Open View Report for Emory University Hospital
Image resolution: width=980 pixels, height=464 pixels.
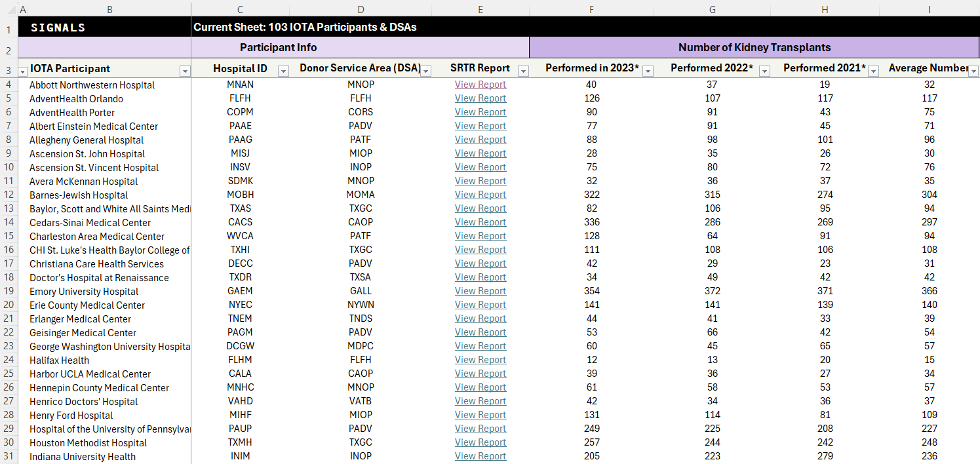point(480,291)
